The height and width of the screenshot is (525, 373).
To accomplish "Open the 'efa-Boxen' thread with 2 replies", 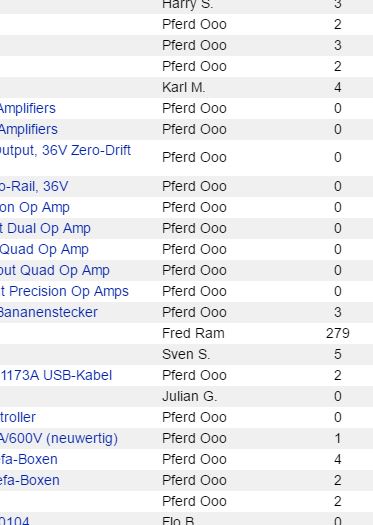I will point(30,480).
